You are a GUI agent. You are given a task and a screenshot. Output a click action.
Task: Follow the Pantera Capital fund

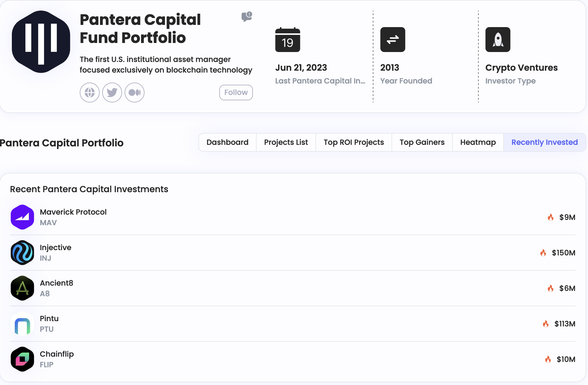236,93
